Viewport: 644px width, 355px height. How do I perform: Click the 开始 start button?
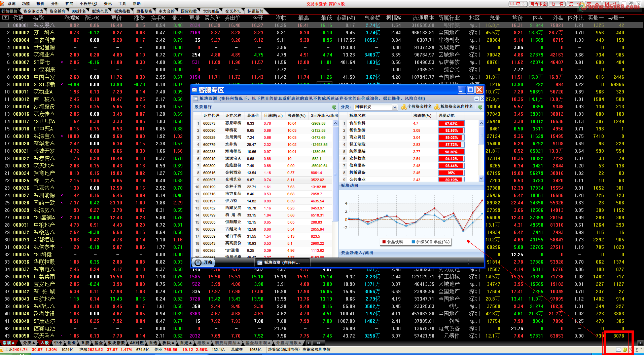point(204,262)
